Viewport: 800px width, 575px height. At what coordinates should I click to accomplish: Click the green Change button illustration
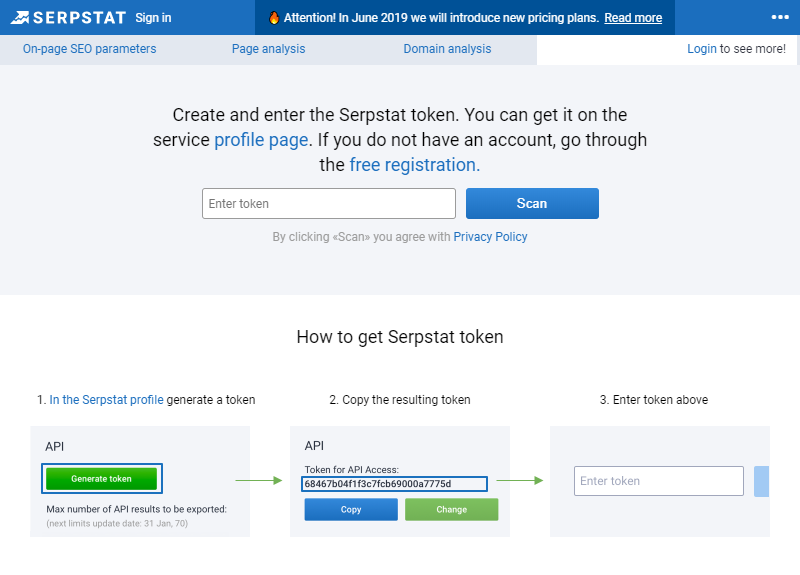point(452,510)
